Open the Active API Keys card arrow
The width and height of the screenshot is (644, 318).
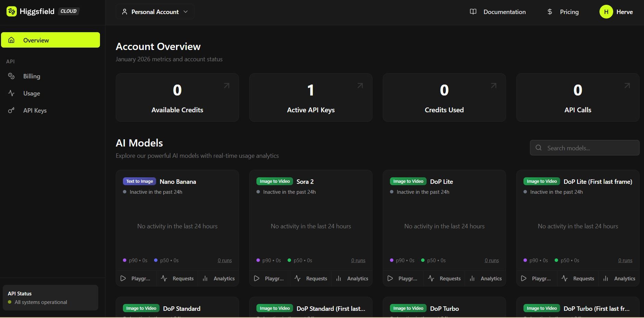(x=360, y=86)
